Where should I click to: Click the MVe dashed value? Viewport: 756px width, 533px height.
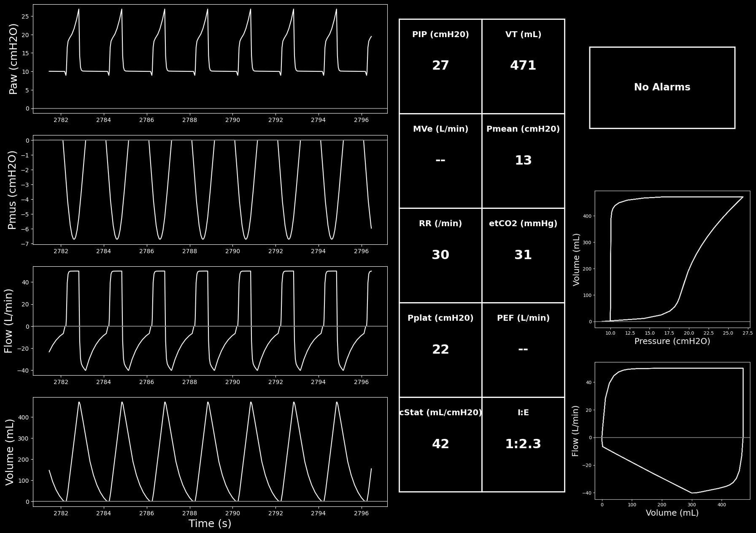(x=440, y=160)
